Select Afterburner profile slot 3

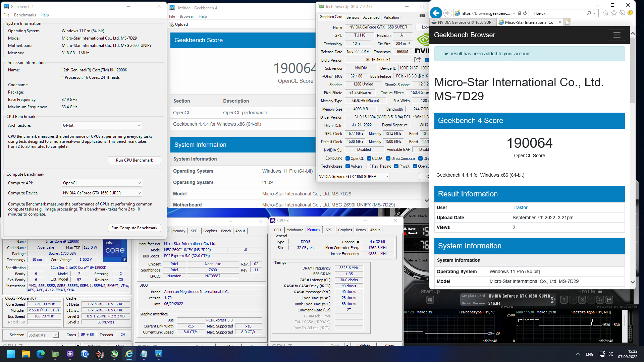582,300
